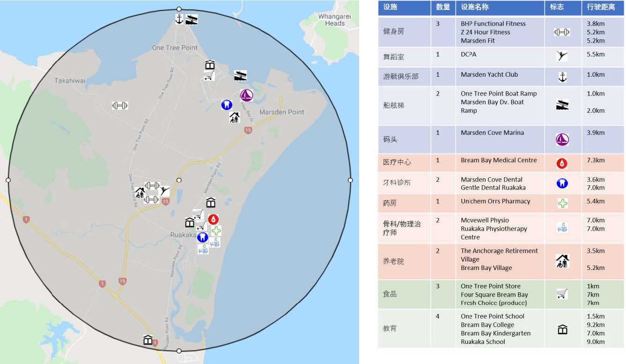
Task: Select the red medical centre marker on the map
Action: tap(214, 219)
